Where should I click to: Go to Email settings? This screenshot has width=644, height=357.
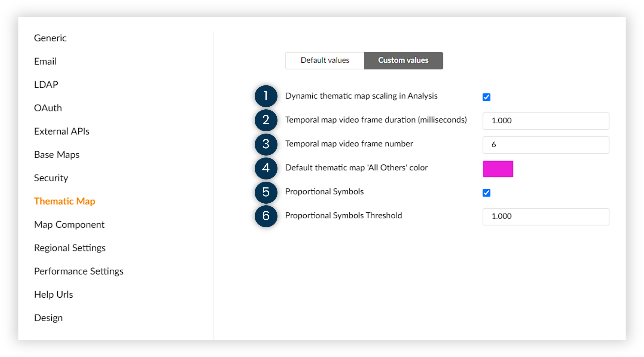[x=45, y=61]
